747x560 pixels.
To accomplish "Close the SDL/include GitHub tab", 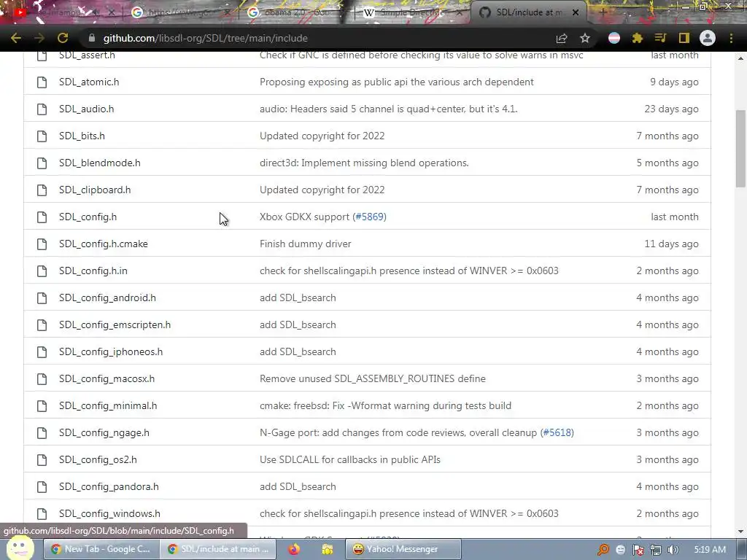I will [x=576, y=12].
